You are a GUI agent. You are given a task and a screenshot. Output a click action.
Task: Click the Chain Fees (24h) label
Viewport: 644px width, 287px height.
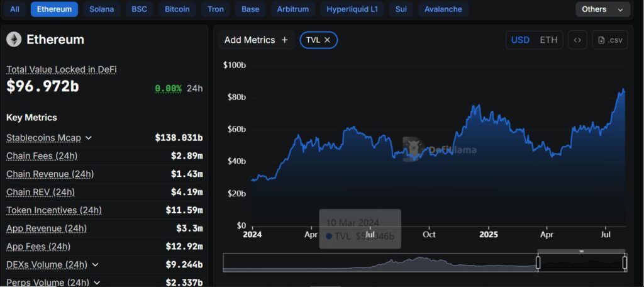(x=42, y=155)
